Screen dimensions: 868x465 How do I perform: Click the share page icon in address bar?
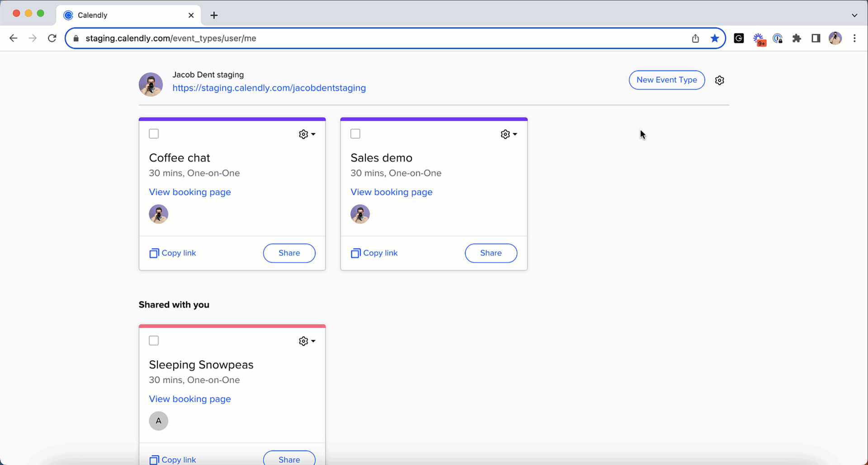[x=695, y=38]
